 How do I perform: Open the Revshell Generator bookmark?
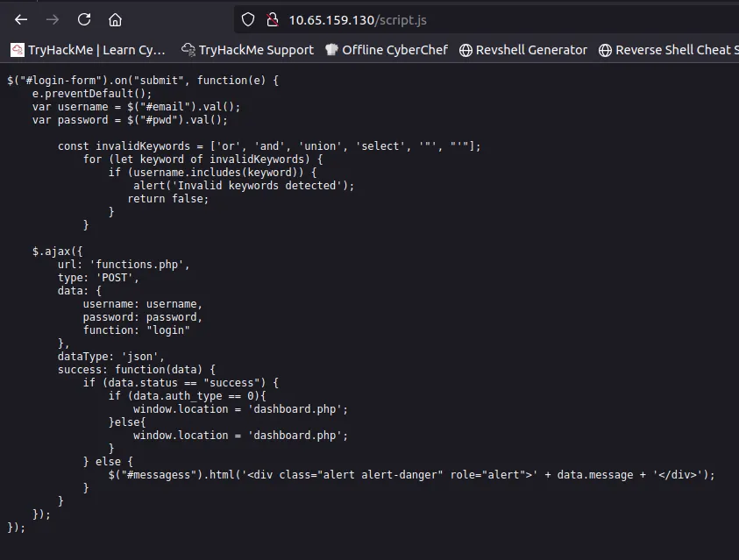point(523,50)
